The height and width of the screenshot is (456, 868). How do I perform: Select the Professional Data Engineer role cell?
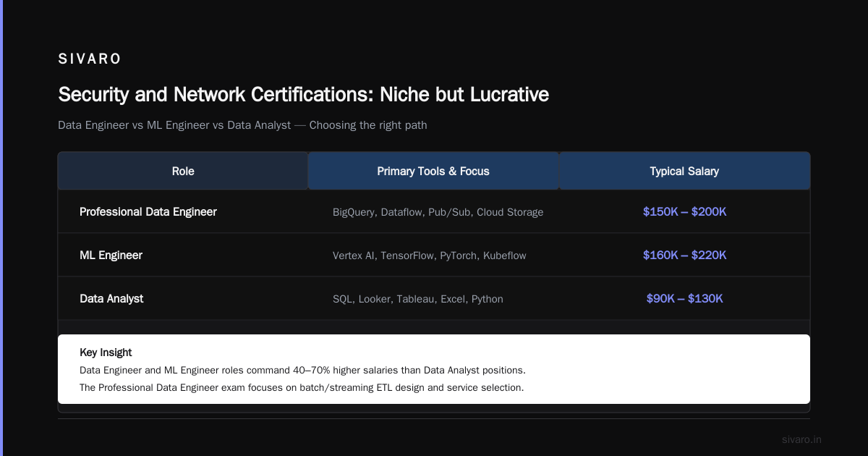tap(148, 211)
